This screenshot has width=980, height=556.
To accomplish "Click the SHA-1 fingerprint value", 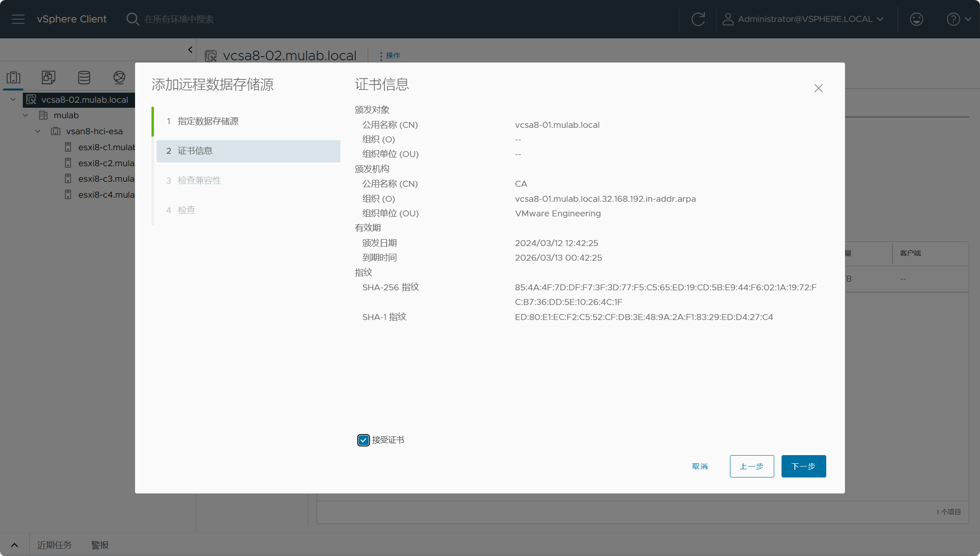I will pyautogui.click(x=644, y=317).
